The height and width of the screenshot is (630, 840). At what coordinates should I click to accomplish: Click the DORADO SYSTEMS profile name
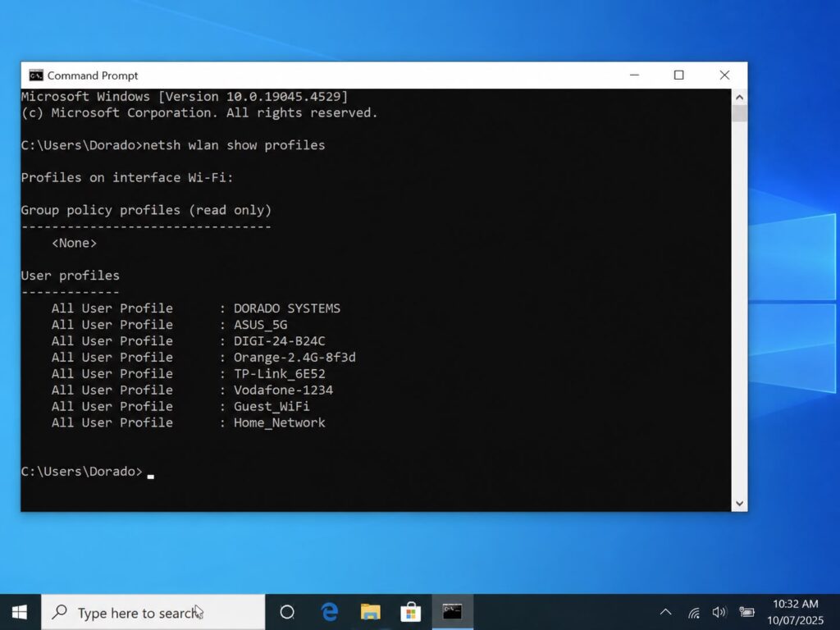click(286, 308)
